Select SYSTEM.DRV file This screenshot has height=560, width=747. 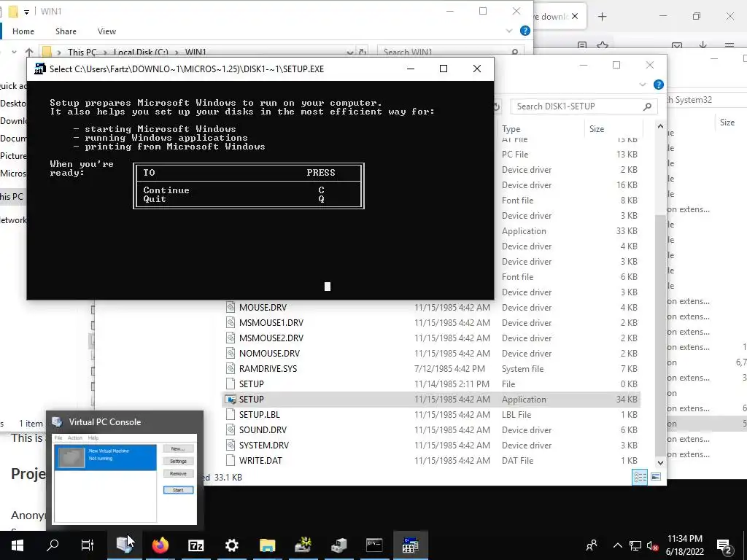point(264,446)
